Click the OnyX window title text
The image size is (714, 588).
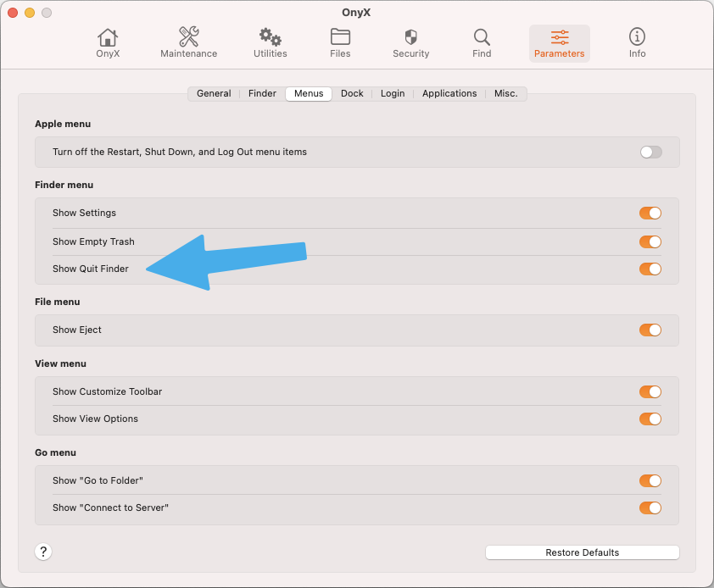[356, 13]
